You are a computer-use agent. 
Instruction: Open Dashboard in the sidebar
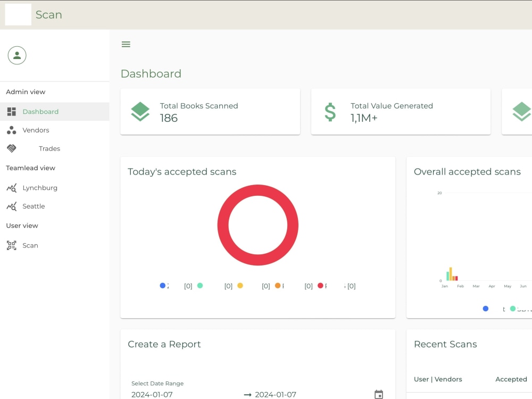(x=55, y=112)
